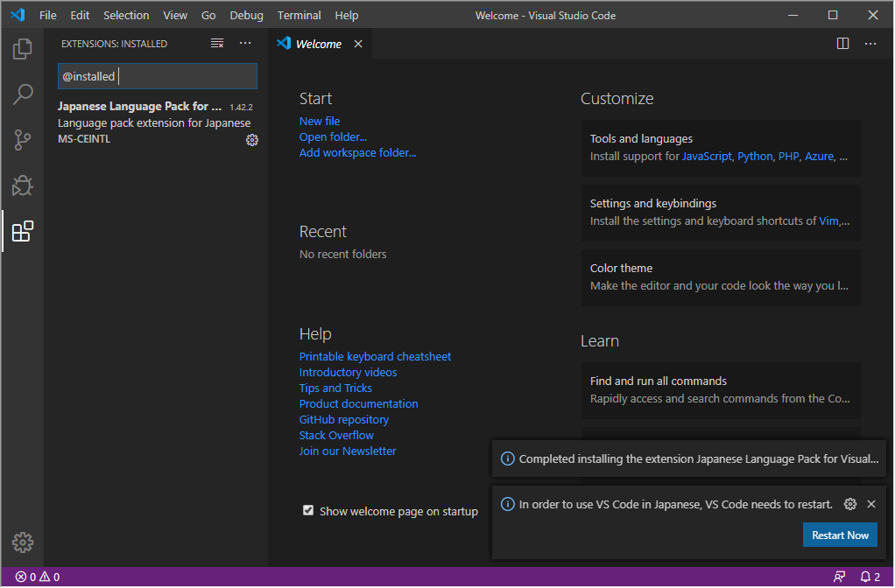Toggle Show welcome page on startup

pyautogui.click(x=308, y=510)
